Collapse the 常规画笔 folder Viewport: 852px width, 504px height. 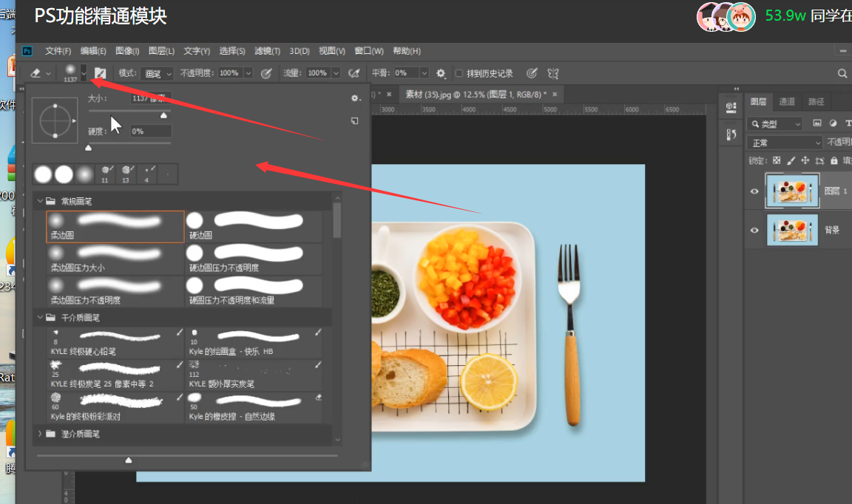[x=40, y=201]
